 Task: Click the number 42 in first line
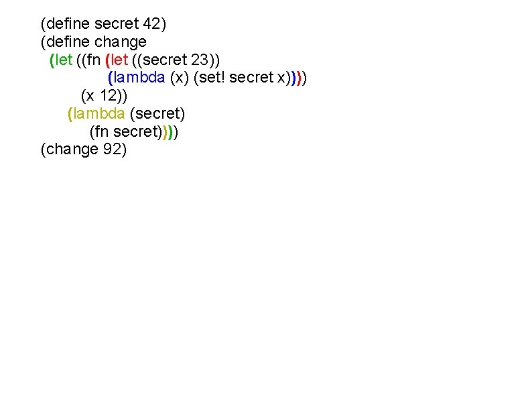tap(151, 24)
